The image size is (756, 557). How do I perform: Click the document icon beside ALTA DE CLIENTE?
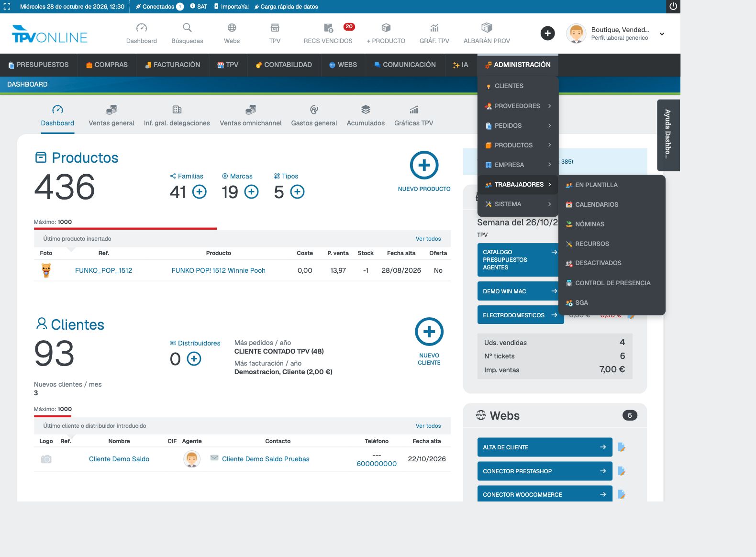pyautogui.click(x=622, y=447)
